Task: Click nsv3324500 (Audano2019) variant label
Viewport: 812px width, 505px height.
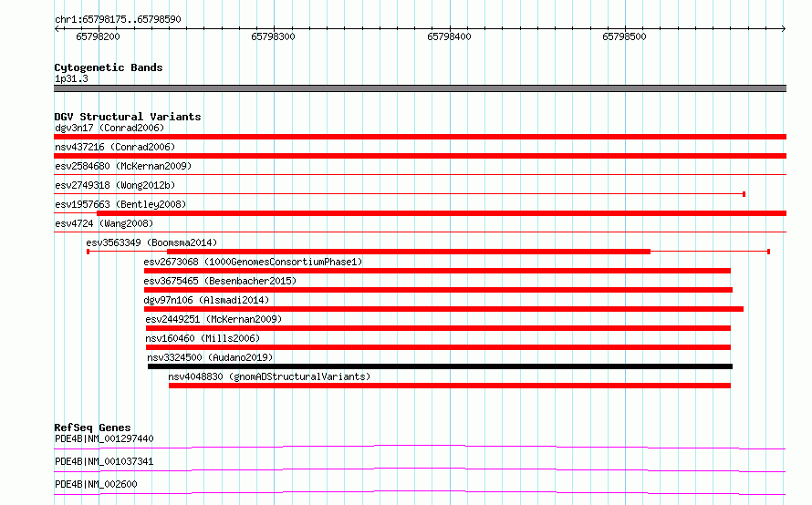Action: click(210, 357)
